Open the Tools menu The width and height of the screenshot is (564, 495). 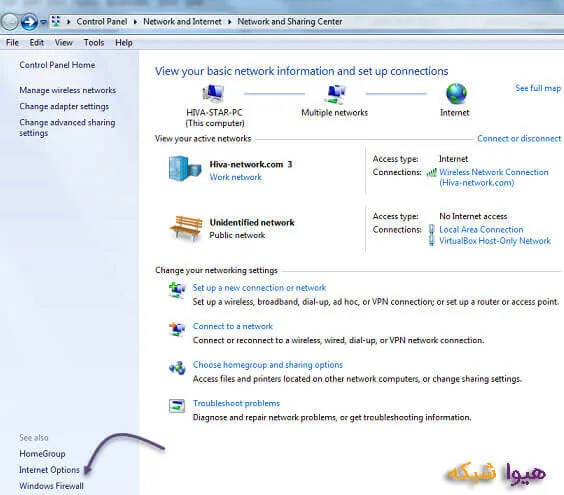pos(94,43)
